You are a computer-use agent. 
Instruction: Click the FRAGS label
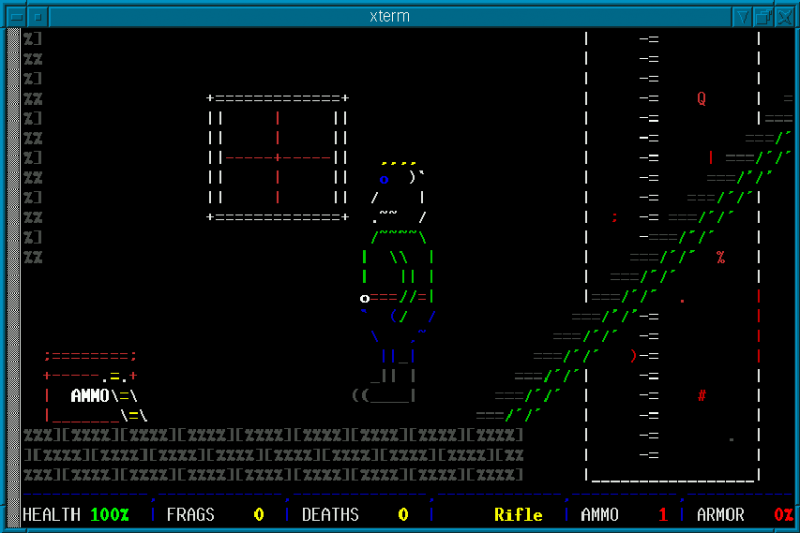(x=191, y=515)
